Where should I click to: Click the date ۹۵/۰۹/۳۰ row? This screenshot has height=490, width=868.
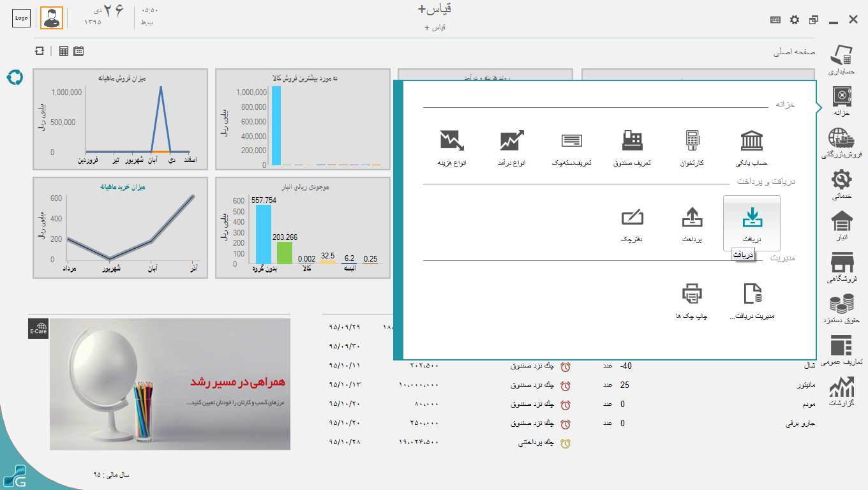click(x=345, y=346)
